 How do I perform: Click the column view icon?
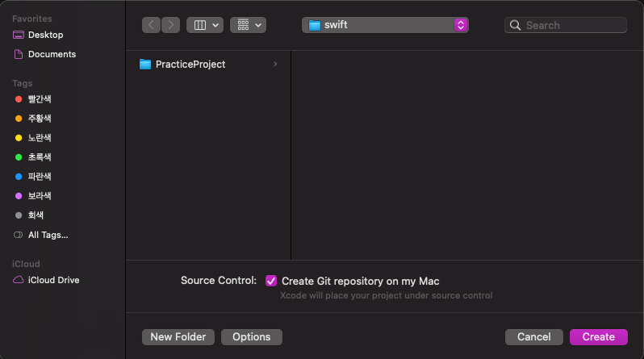(200, 25)
